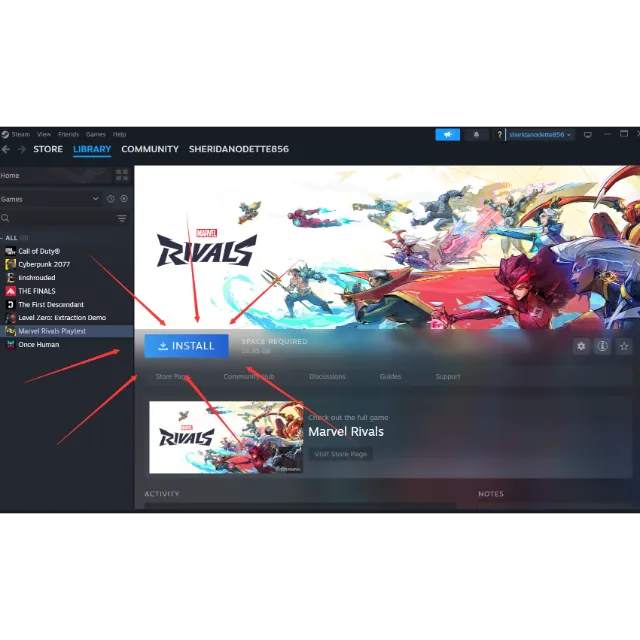Screen dimensions: 640x640
Task: Click the Steam logo icon in menu bar
Action: click(x=5, y=134)
